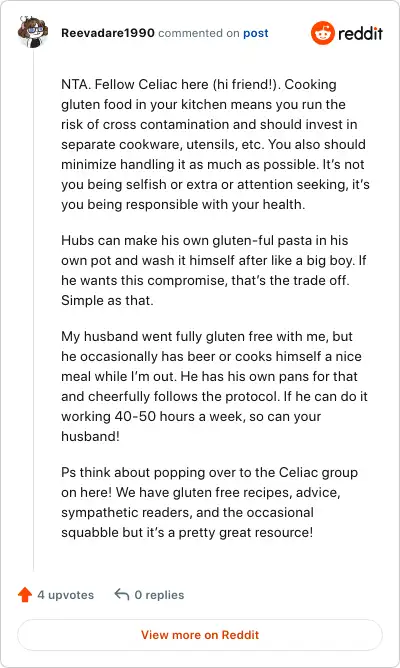Collapse the comment using the vertical thread line
The height and width of the screenshot is (668, 400).
pos(33,310)
